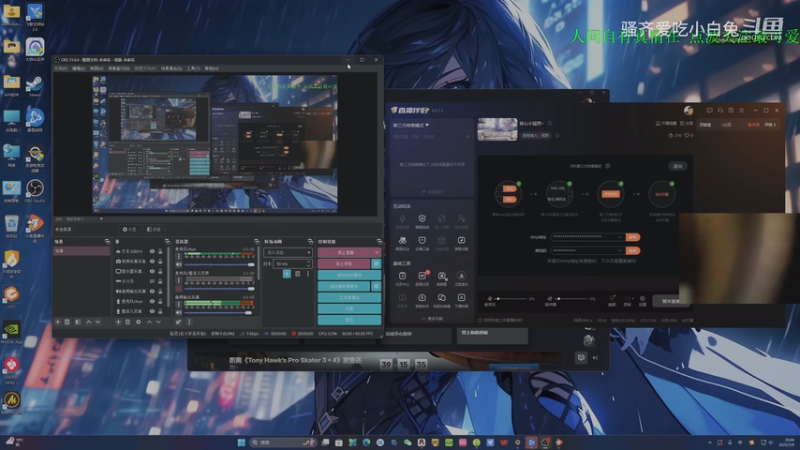
Task: Open headset support icon in 直播伴侣 title bar
Action: (720, 110)
